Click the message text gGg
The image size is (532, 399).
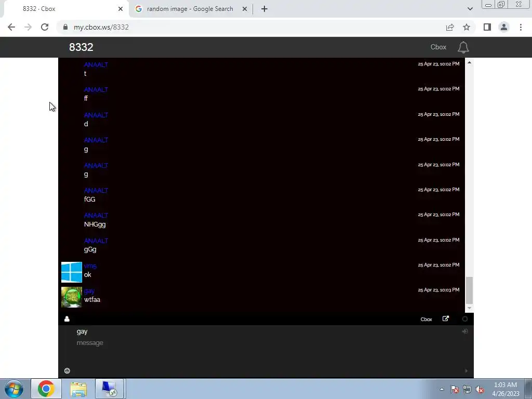(90, 250)
